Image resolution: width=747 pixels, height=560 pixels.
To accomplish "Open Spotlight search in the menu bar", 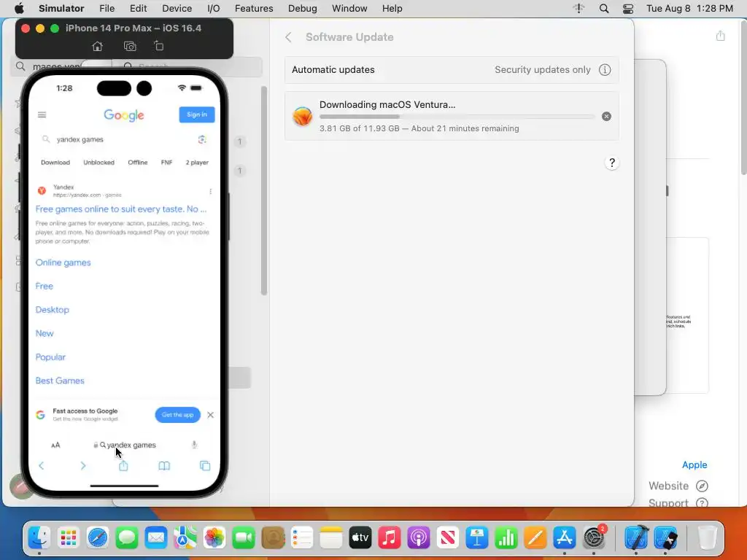I will pos(603,9).
